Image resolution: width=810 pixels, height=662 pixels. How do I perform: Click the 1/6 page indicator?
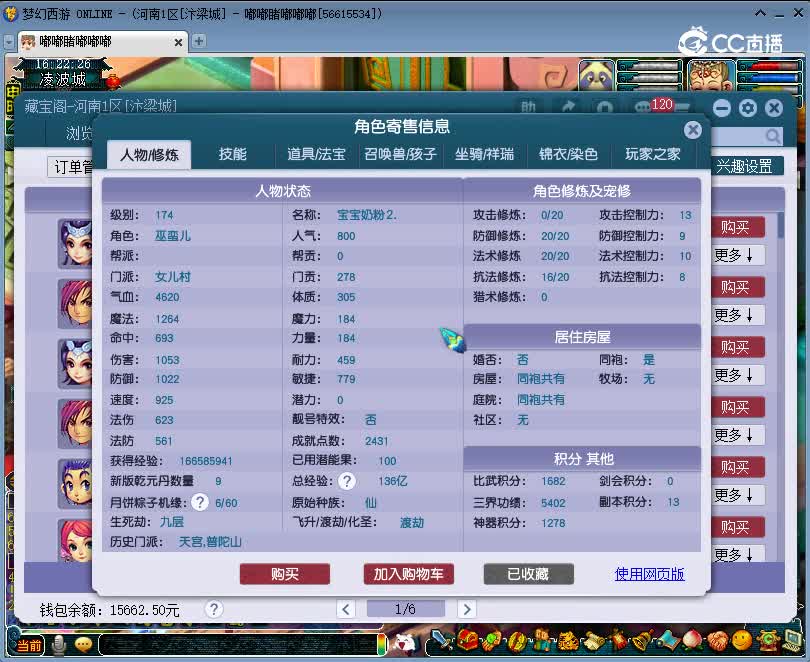point(406,609)
